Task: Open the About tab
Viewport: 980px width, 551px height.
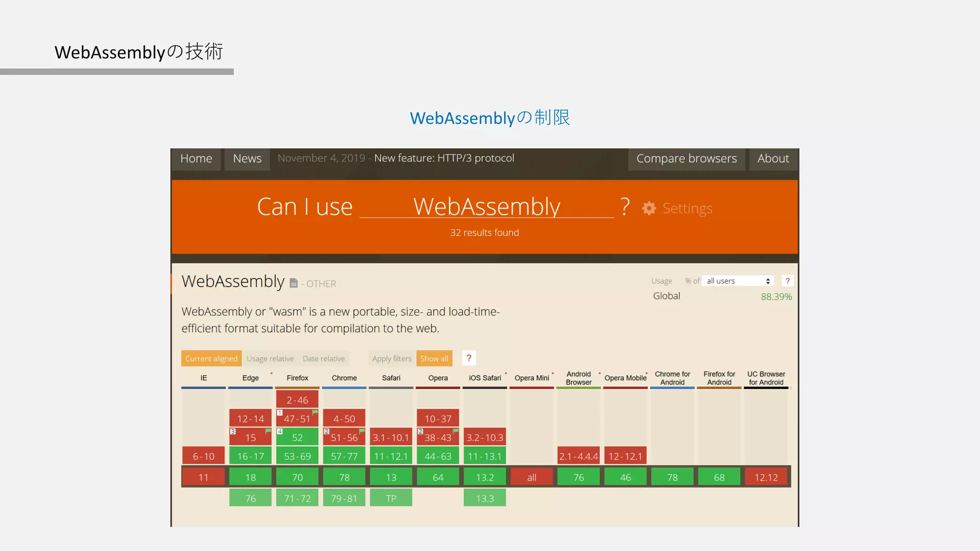Action: click(773, 159)
